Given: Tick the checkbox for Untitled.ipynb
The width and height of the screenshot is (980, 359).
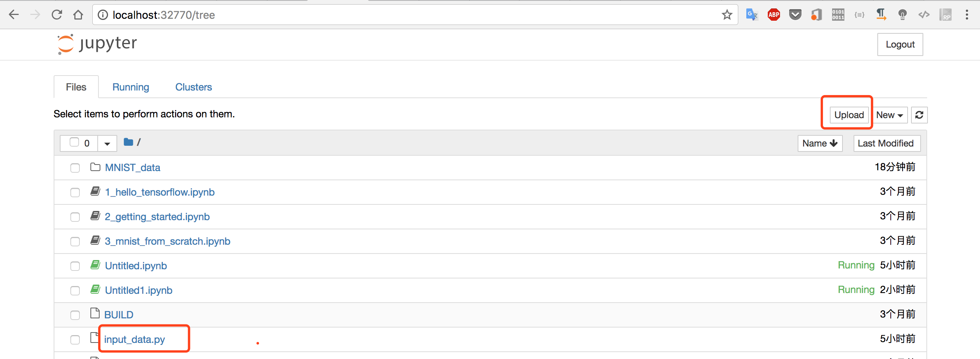Looking at the screenshot, I should coord(75,266).
